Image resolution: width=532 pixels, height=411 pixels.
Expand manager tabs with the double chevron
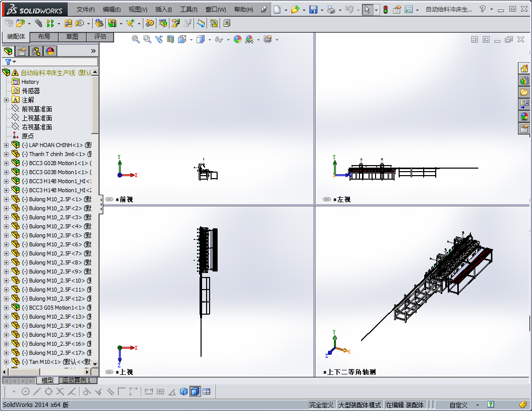[93, 51]
